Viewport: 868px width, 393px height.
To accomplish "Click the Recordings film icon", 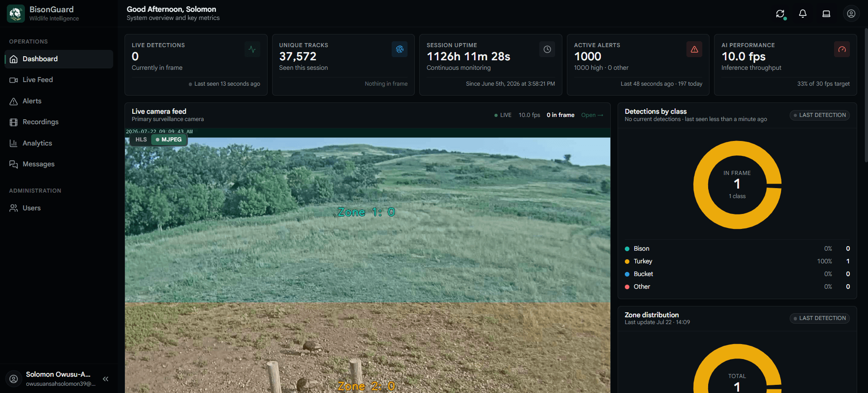I will (x=14, y=122).
